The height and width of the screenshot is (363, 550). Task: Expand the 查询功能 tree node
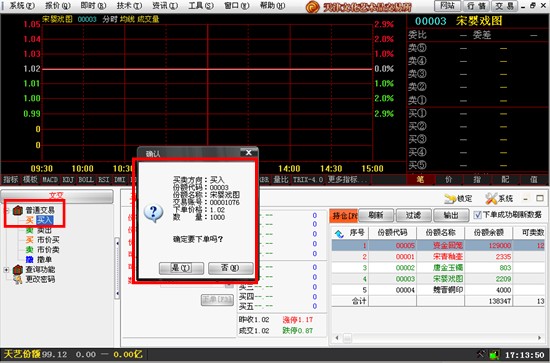click(6, 270)
